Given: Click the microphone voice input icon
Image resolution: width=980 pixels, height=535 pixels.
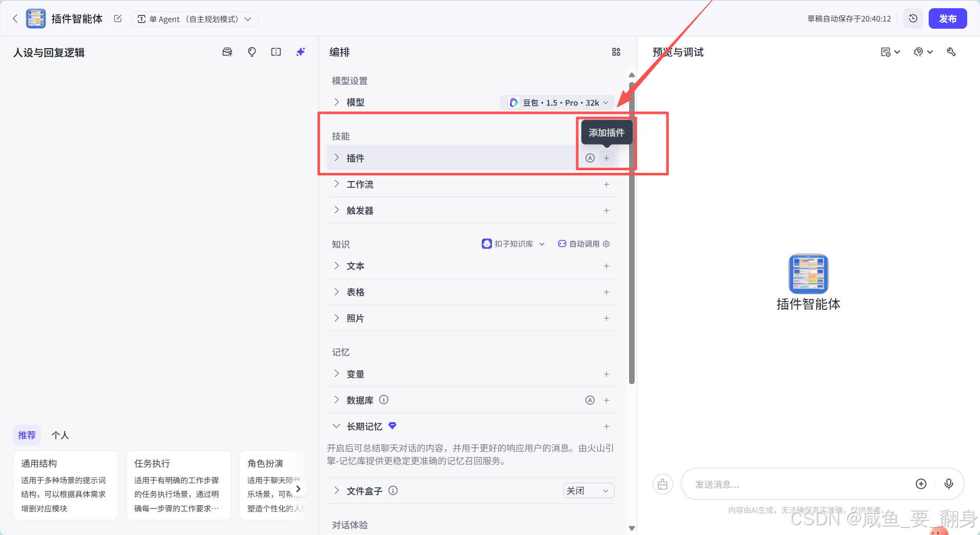Looking at the screenshot, I should [949, 484].
